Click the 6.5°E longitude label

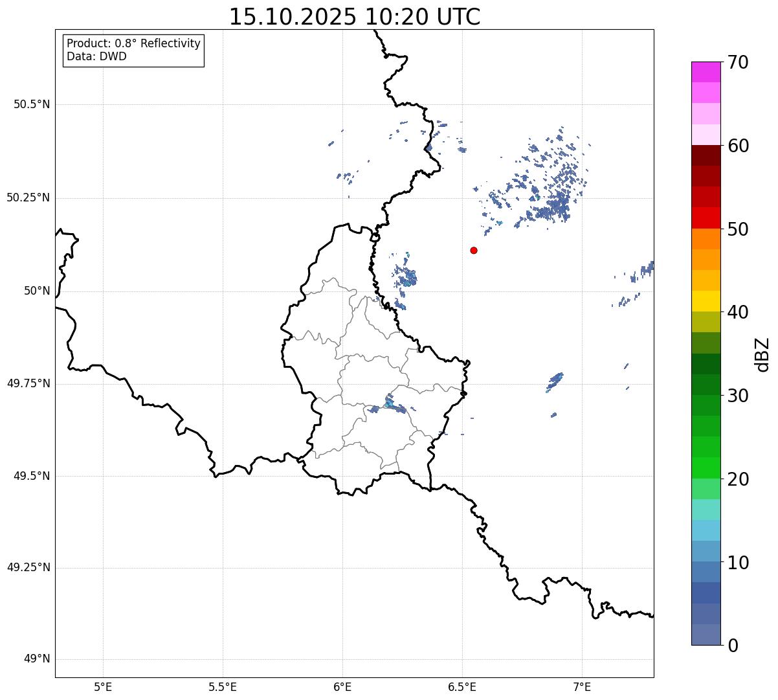click(462, 687)
